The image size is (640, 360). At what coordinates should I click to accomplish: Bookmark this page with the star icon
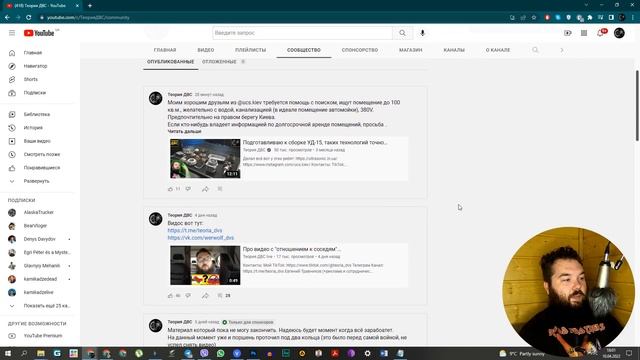(x=534, y=18)
